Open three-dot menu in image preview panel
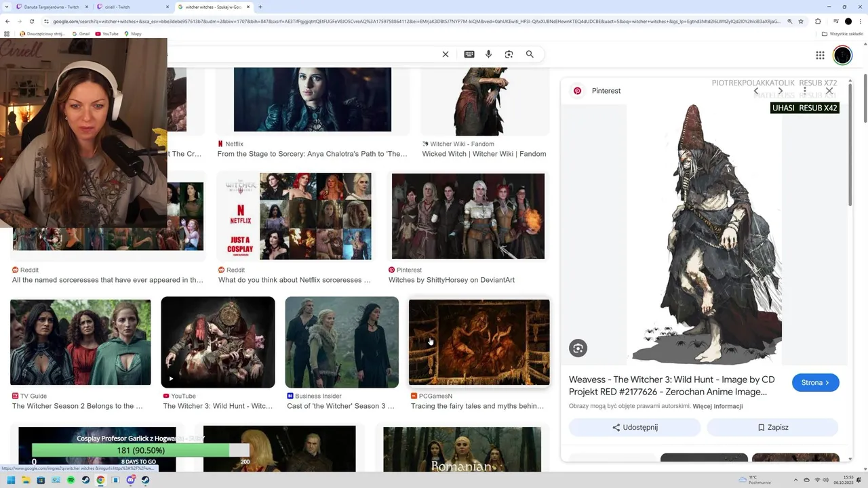Screen dimensions: 868x488 (805, 91)
